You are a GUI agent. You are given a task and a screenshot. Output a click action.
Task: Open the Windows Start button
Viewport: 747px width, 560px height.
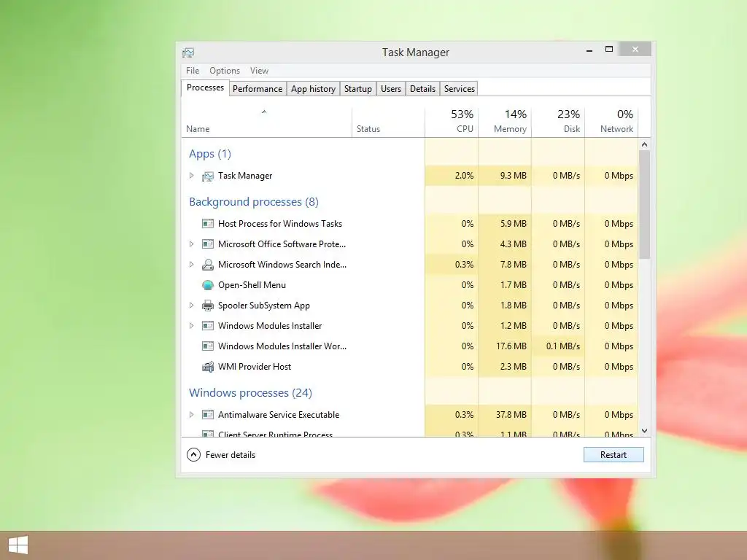tap(18, 545)
